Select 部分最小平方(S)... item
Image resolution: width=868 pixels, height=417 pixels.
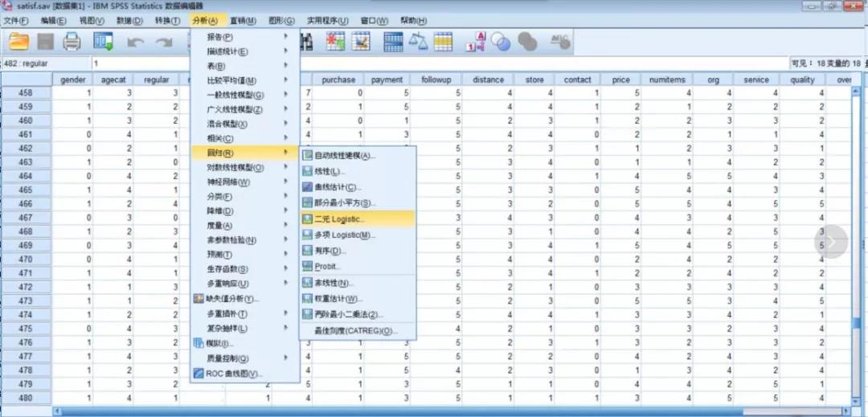tap(357, 203)
